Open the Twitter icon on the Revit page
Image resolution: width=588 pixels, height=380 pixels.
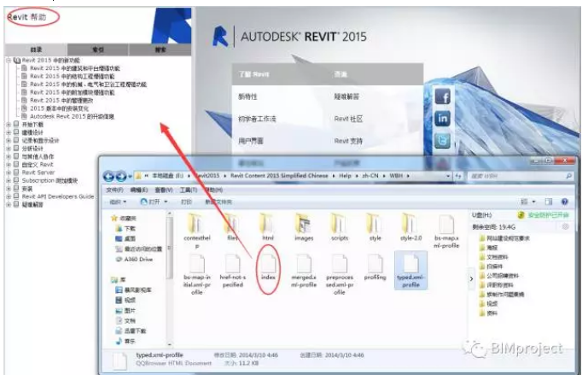click(x=443, y=141)
